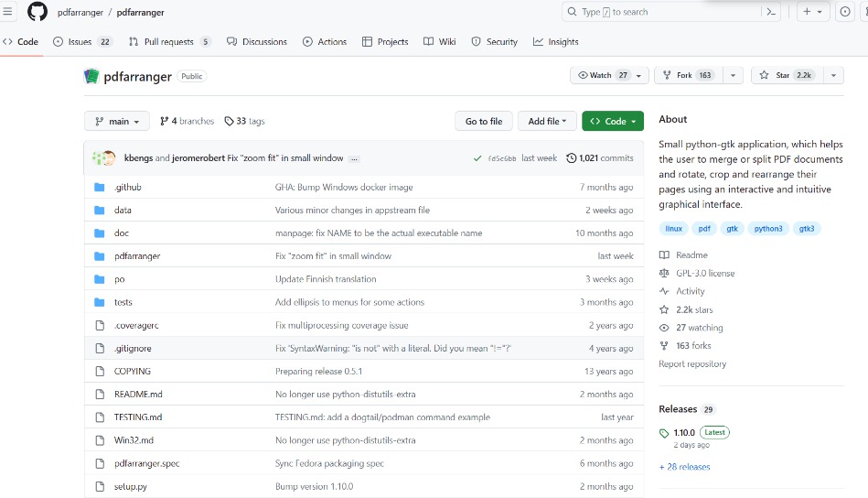Open the green Code dropdown button
This screenshot has width=868, height=498.
tap(613, 122)
